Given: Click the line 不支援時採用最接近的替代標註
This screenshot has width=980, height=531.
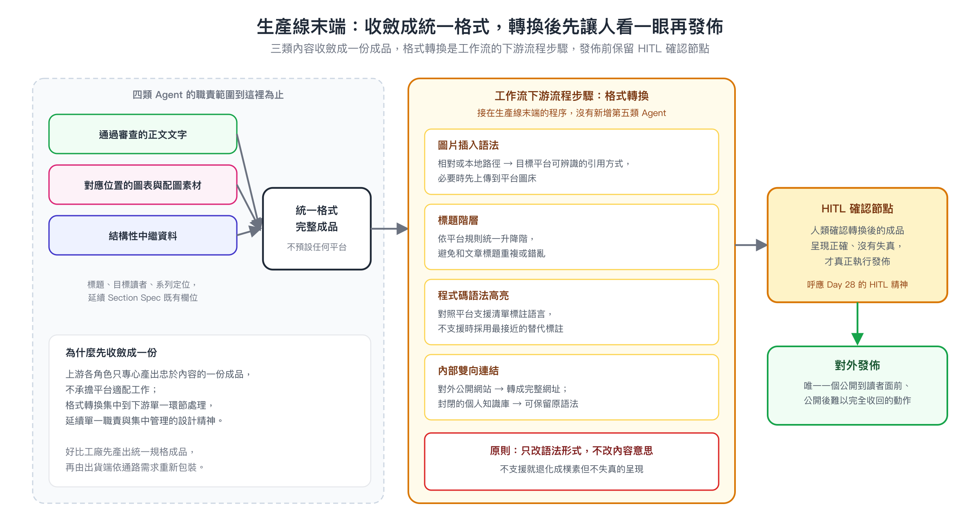Looking at the screenshot, I should [x=501, y=329].
